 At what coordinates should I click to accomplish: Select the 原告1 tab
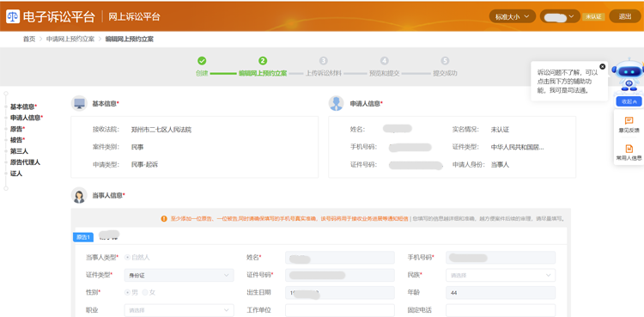point(83,237)
